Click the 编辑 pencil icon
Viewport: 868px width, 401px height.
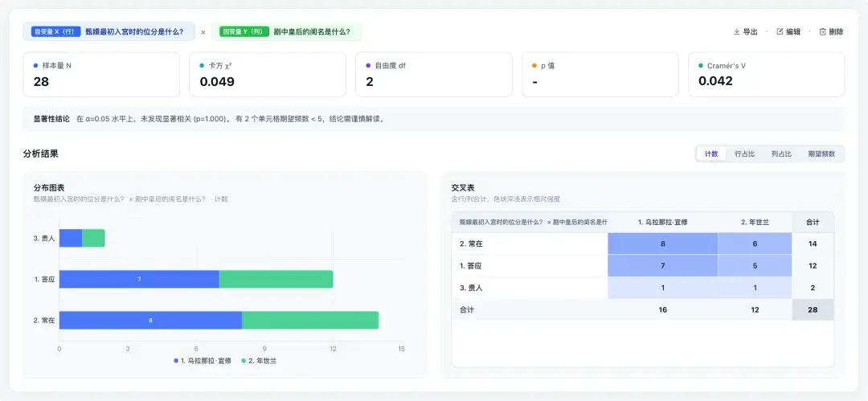[780, 31]
